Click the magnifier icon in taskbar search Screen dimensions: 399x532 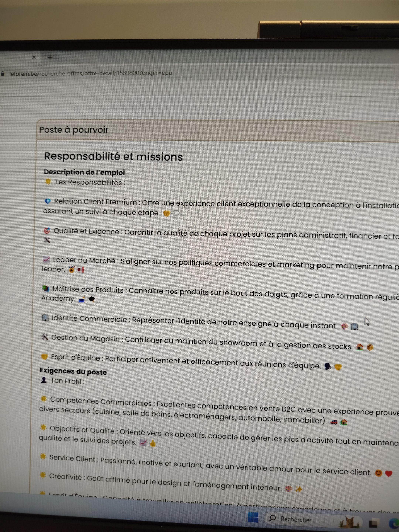click(272, 518)
